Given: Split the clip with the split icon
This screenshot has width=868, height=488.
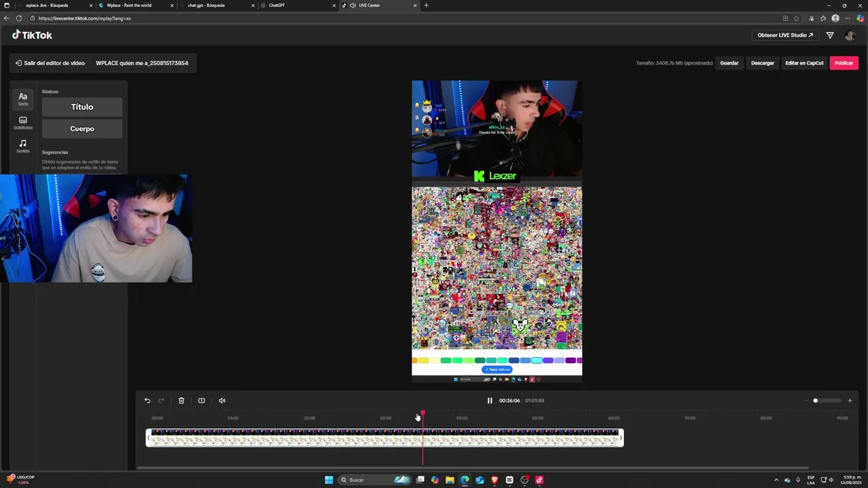Looking at the screenshot, I should 201,401.
